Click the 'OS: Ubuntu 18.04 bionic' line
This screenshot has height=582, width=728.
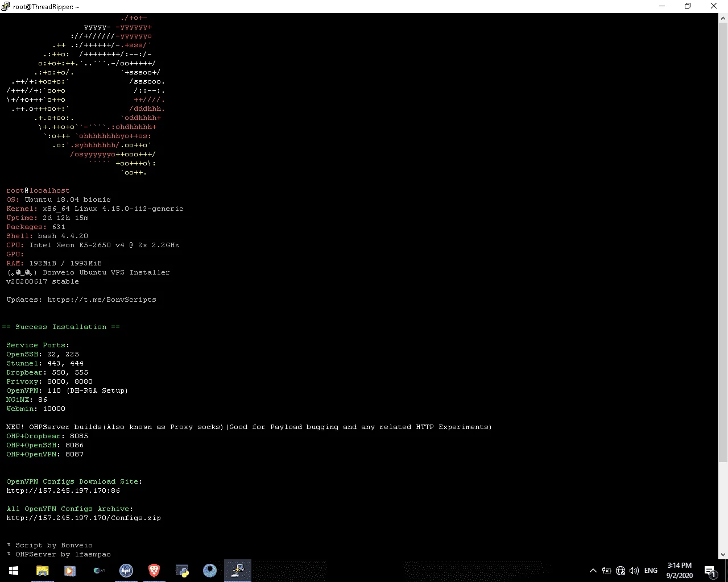tap(59, 199)
